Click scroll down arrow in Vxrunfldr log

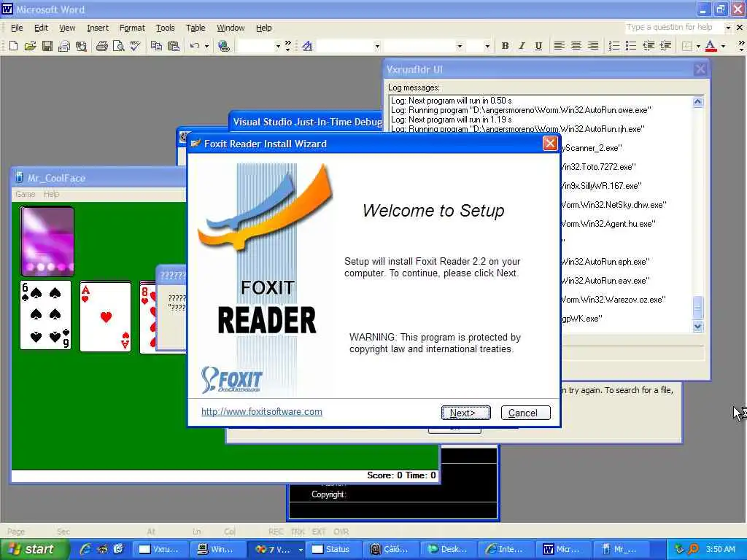[698, 326]
